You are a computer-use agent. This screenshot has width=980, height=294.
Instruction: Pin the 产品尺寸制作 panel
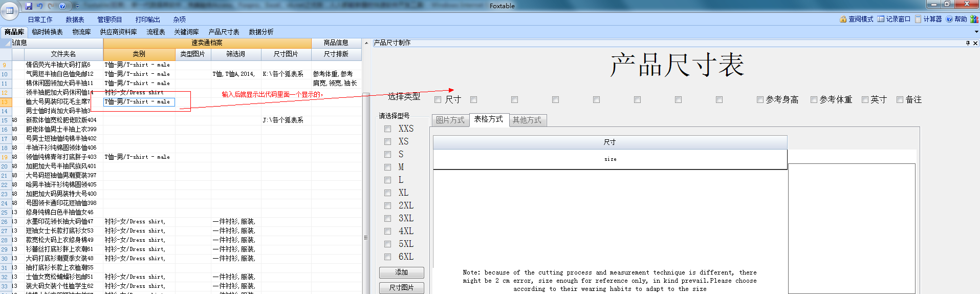tap(968, 43)
